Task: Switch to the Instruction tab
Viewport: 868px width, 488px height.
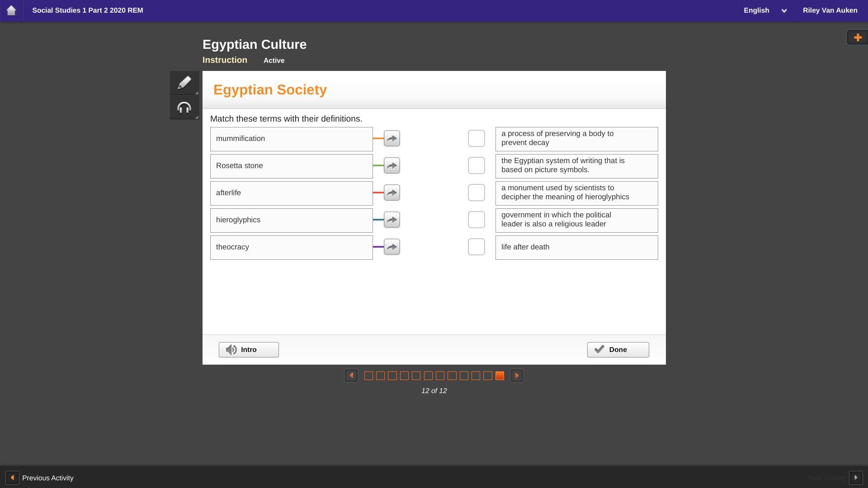Action: (225, 60)
